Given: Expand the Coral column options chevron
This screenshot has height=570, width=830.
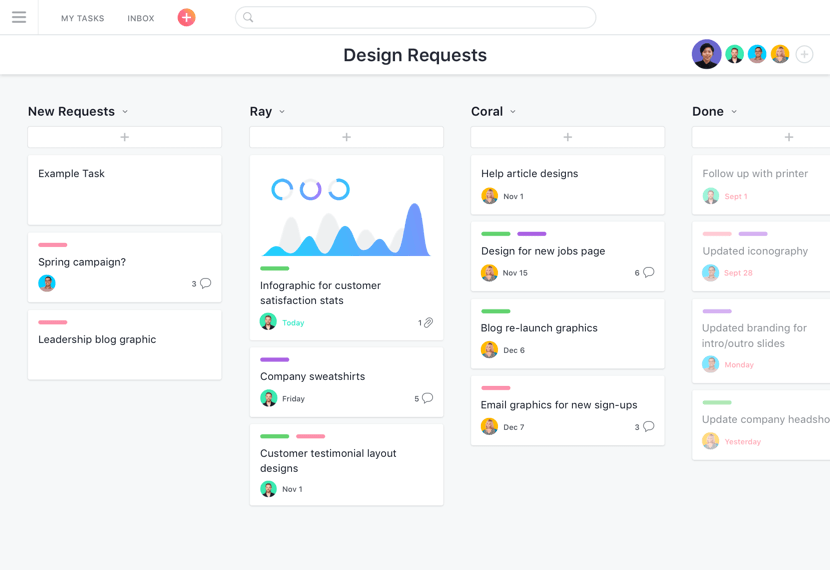Looking at the screenshot, I should (513, 112).
